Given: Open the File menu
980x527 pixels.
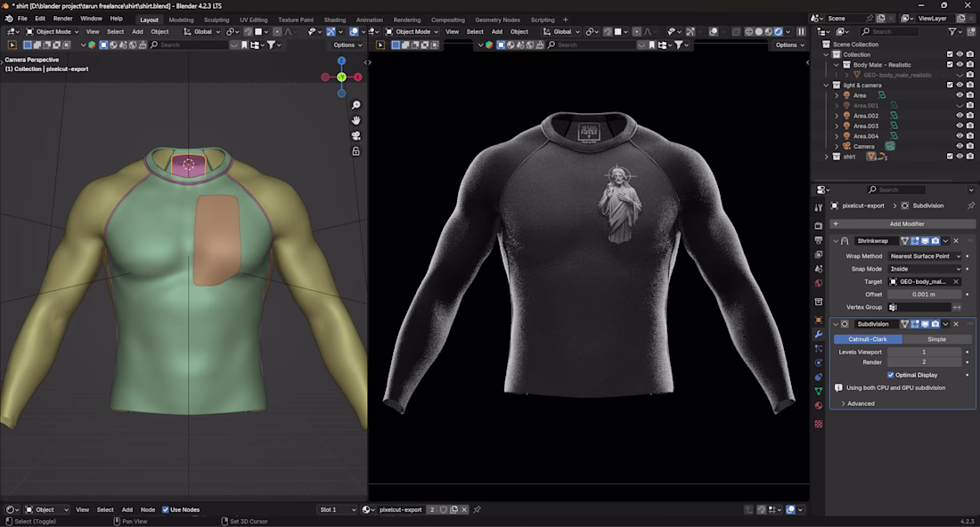Looking at the screenshot, I should pyautogui.click(x=22, y=19).
